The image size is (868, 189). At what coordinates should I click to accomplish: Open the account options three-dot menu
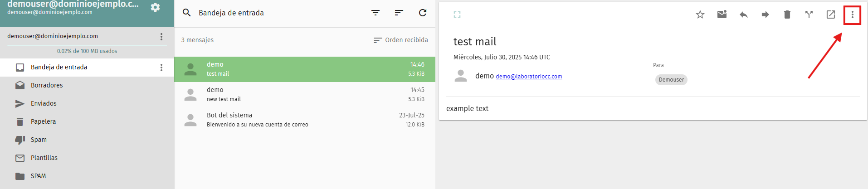point(161,37)
